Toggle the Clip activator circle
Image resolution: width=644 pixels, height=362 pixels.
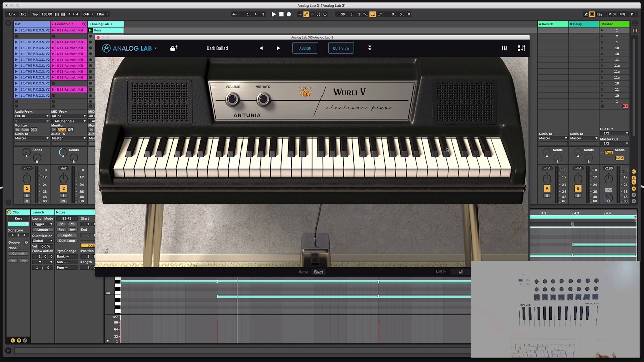tap(9, 212)
